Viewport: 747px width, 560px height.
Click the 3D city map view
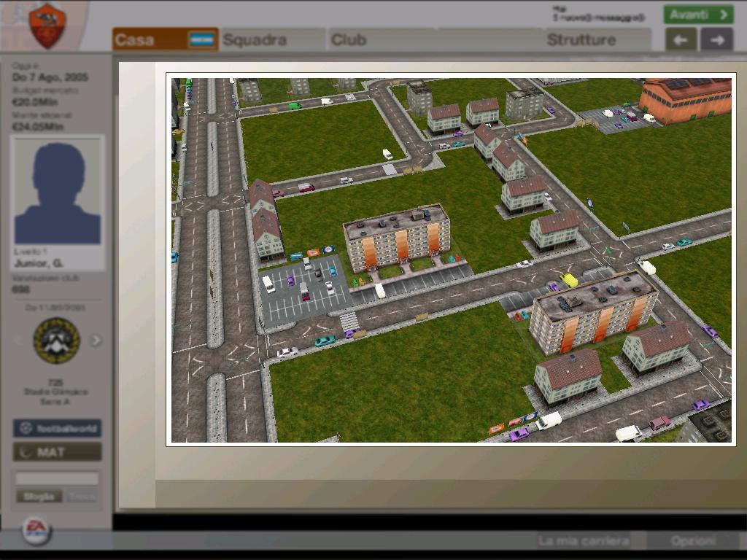point(451,260)
